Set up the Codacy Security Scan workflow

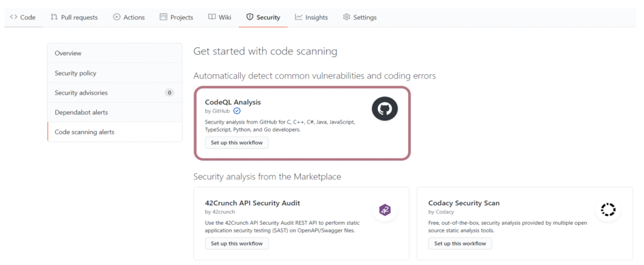[x=460, y=243]
